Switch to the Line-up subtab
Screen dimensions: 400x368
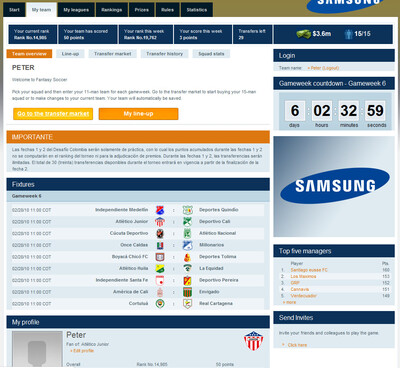pos(70,54)
